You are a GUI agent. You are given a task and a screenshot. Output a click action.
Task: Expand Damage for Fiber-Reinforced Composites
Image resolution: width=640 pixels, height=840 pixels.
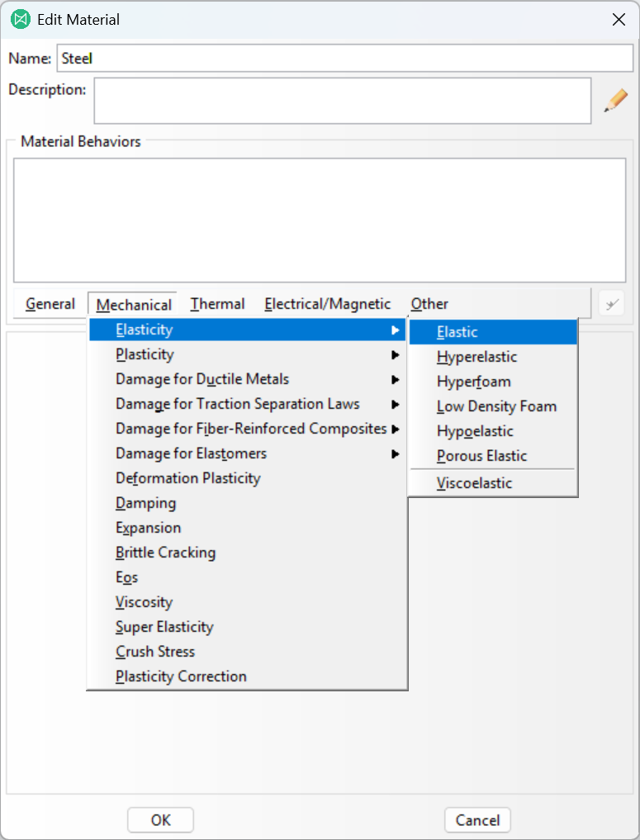coord(248,429)
